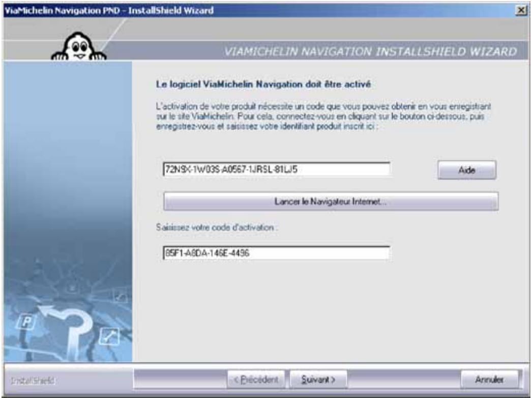Launch Lancer le Navigateur Internet button

point(331,202)
